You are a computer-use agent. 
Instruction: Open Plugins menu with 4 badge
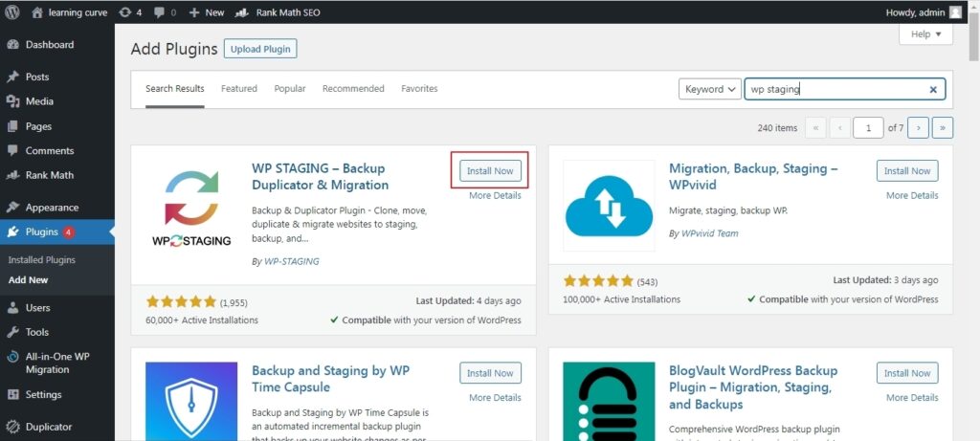tap(56, 232)
